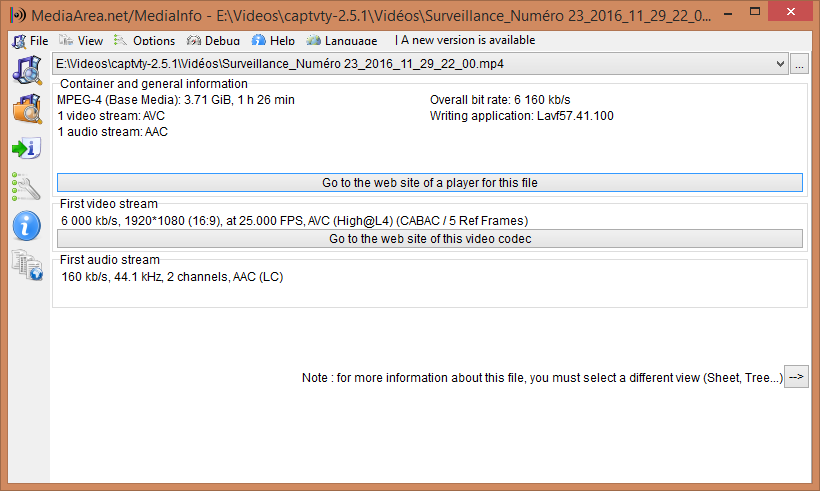Click 'A new version is available' notice
Screen dimensions: 820x491
tap(465, 40)
